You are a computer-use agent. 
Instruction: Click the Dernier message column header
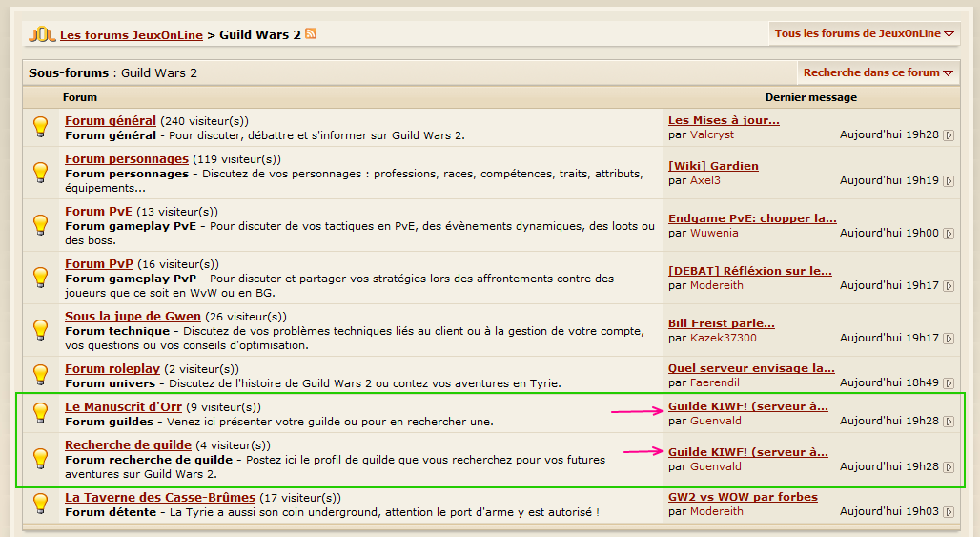tap(811, 97)
